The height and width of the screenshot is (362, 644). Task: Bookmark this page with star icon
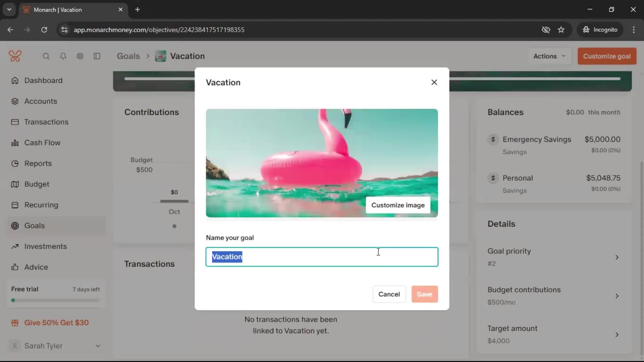[561, 30]
